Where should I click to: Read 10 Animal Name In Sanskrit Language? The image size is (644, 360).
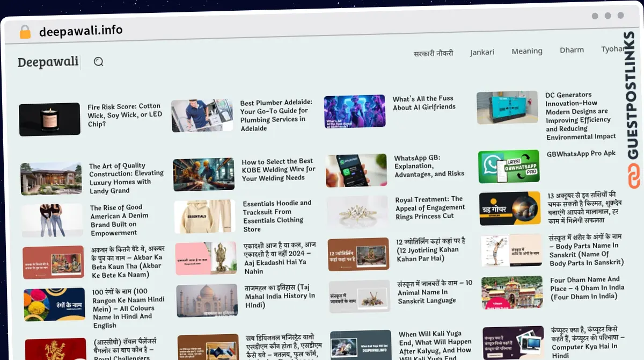(435, 292)
